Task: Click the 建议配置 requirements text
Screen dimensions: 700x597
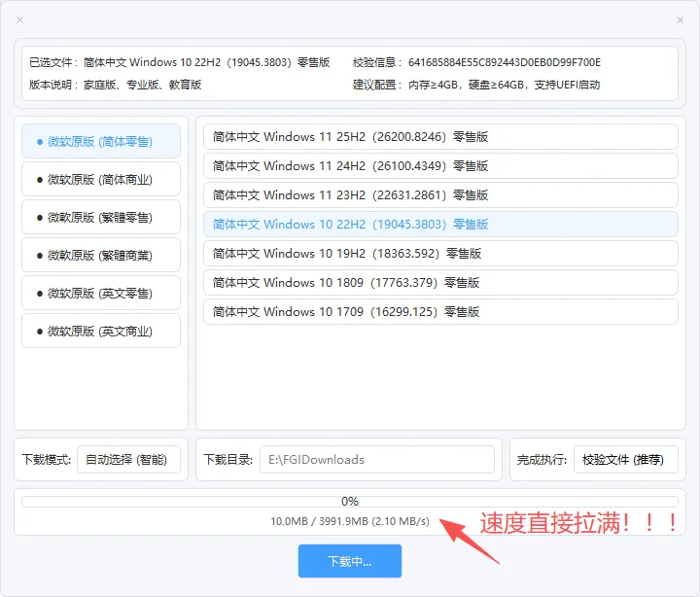Action: click(x=504, y=85)
